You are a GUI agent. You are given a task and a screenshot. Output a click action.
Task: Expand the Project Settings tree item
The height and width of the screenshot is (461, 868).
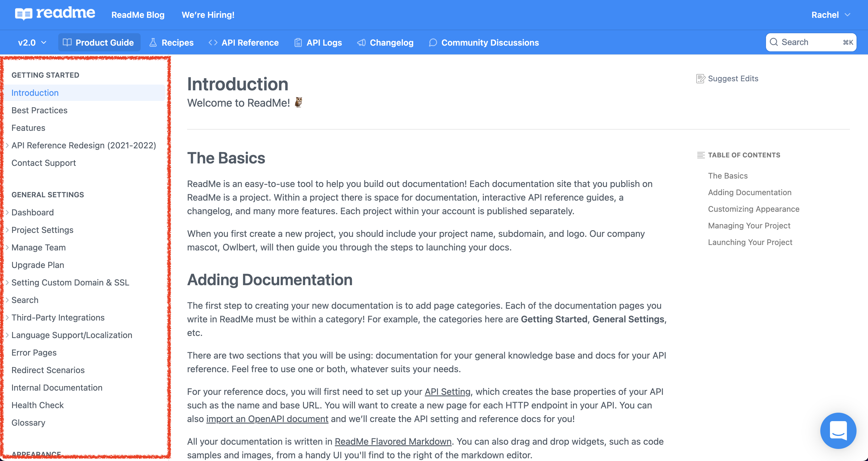pos(7,230)
